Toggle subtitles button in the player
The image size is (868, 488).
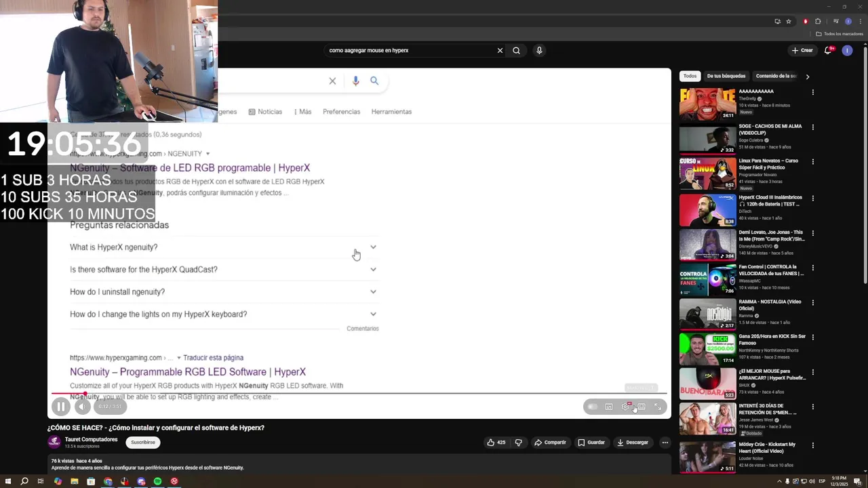click(x=609, y=407)
